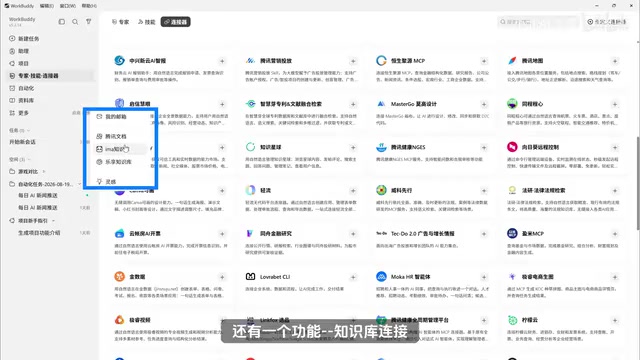Select 专家·技能·连接器 in the sidebar
This screenshot has height=360, width=640.
51,76
